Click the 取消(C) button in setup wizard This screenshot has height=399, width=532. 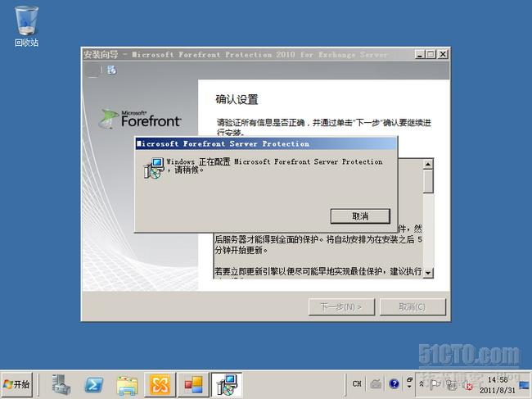click(413, 307)
